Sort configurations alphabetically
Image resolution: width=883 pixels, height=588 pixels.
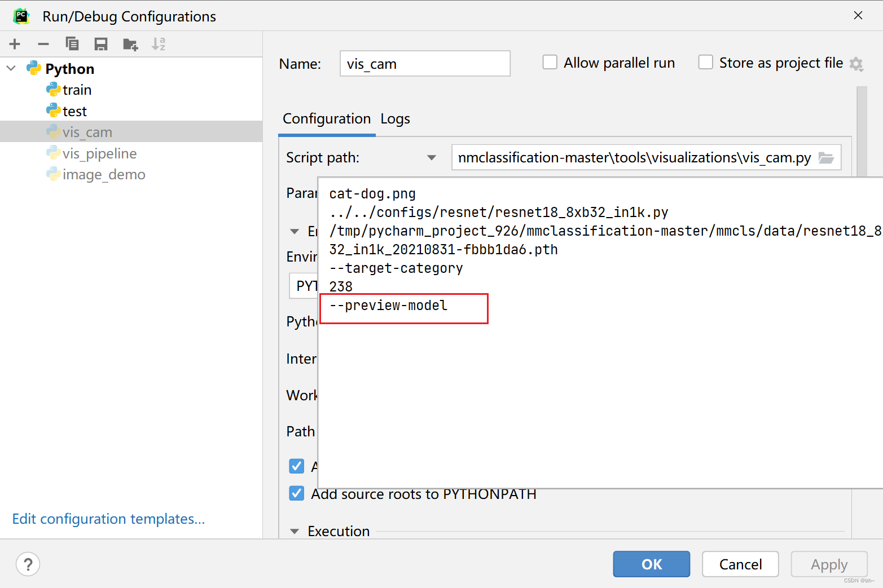tap(159, 44)
